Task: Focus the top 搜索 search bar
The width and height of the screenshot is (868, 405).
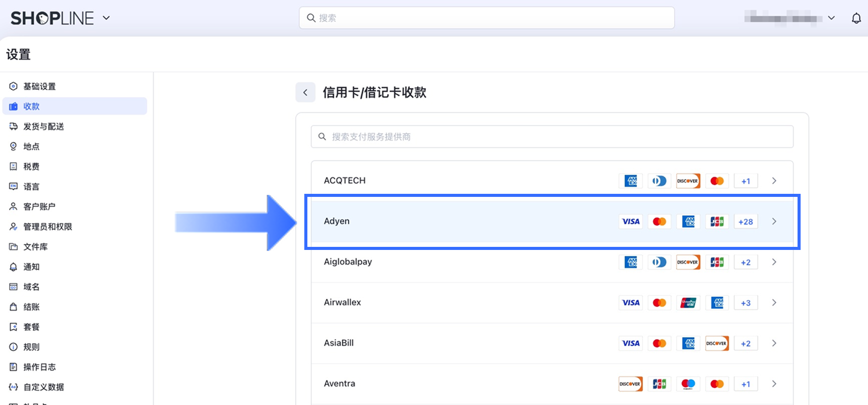Action: pos(487,18)
